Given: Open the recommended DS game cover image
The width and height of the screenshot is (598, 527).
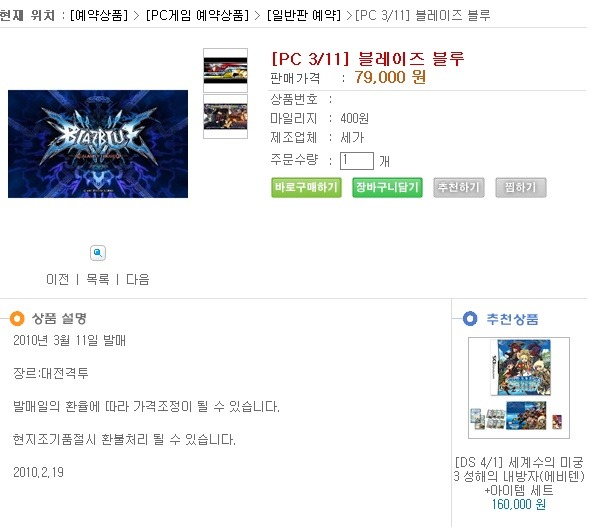Looking at the screenshot, I should point(519,388).
